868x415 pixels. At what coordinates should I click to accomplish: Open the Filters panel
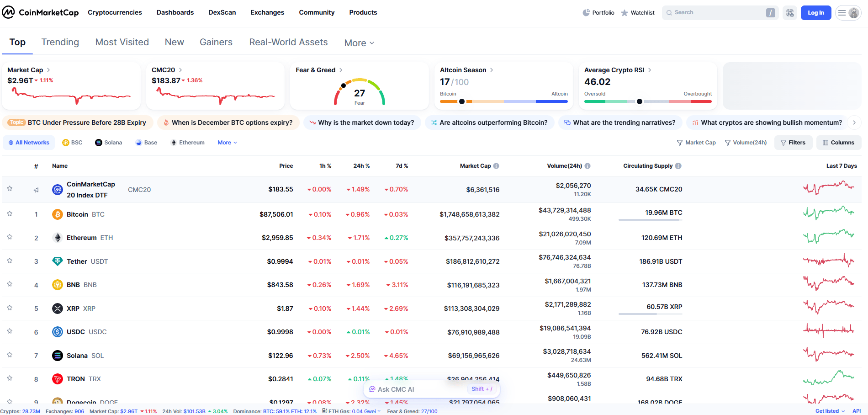[794, 142]
